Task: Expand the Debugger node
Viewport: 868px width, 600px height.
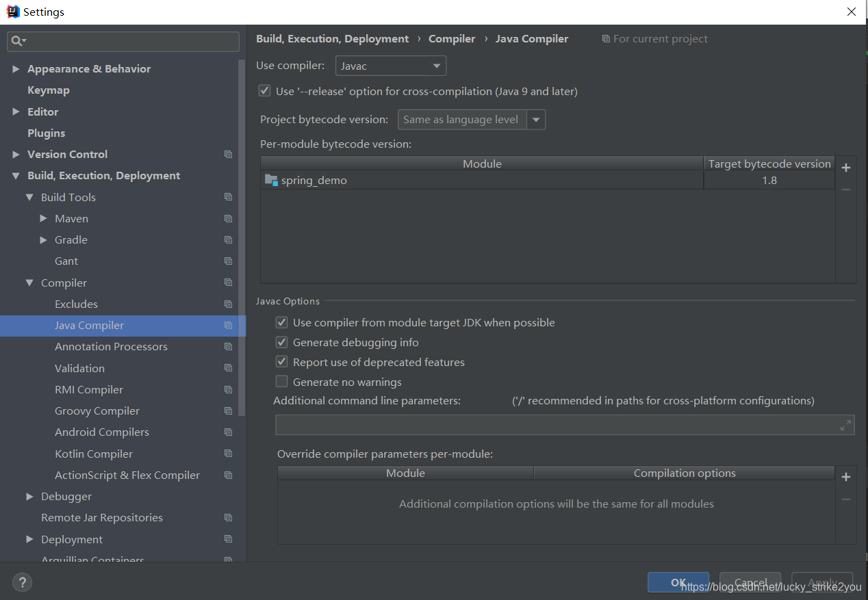Action: click(29, 497)
